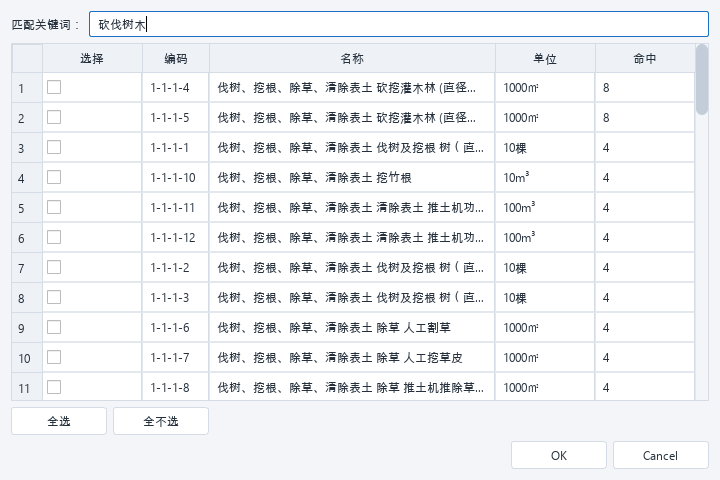The width and height of the screenshot is (720, 480).
Task: Click the 命中 column header
Action: coord(645,58)
